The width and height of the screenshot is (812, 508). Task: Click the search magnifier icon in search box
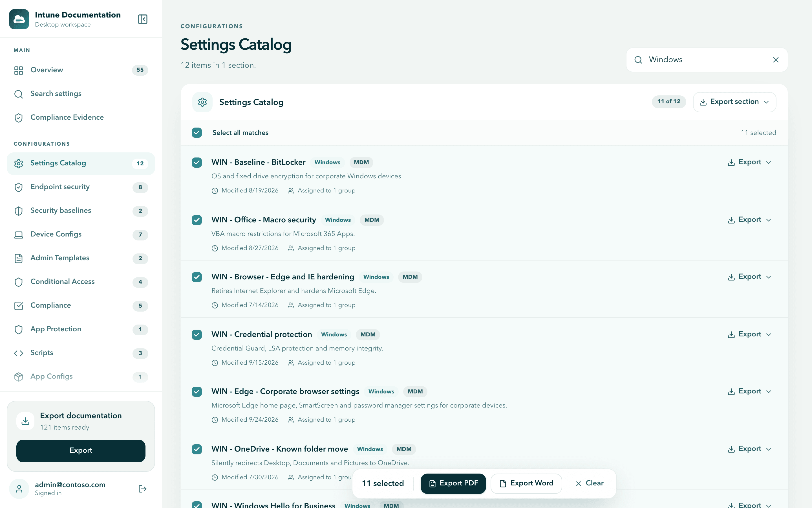point(638,60)
